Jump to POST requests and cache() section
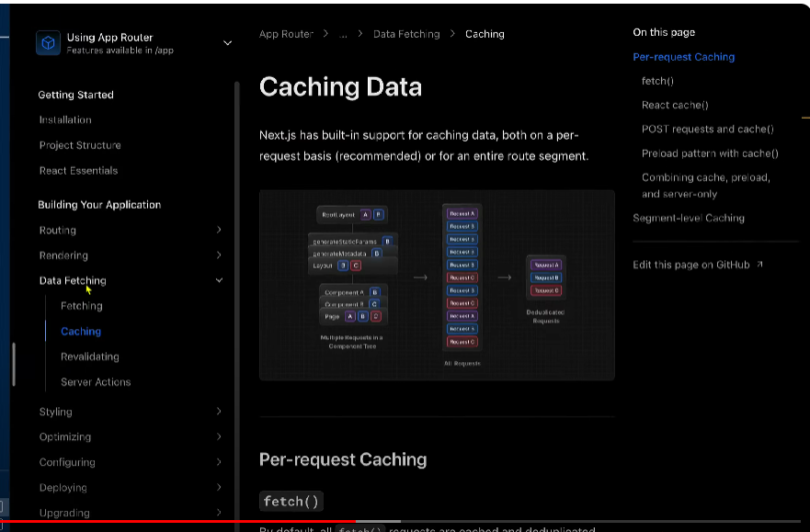This screenshot has height=532, width=810. pyautogui.click(x=708, y=129)
